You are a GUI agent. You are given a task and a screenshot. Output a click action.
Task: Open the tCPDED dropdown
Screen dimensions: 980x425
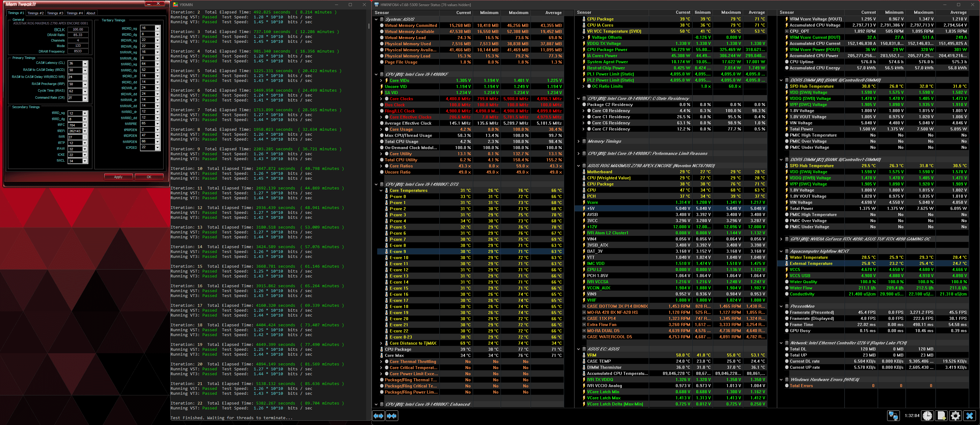click(x=157, y=148)
